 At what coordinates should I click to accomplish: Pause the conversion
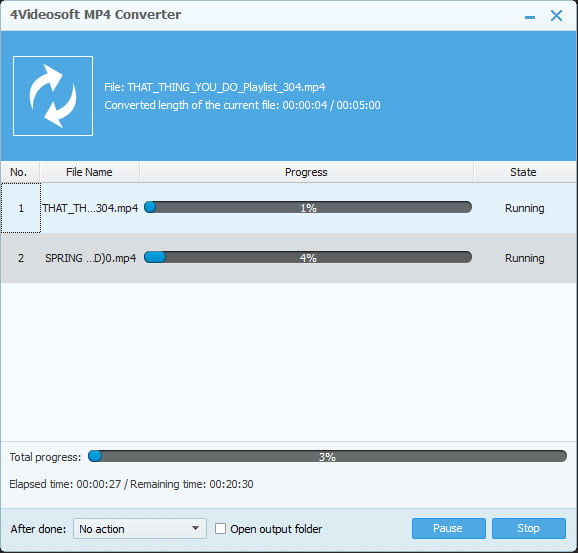449,528
